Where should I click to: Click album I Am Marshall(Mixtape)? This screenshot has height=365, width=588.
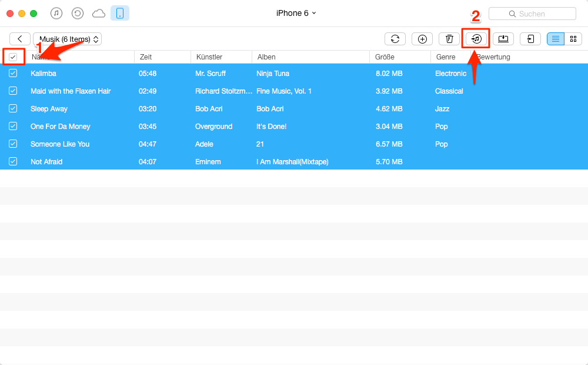click(x=292, y=161)
